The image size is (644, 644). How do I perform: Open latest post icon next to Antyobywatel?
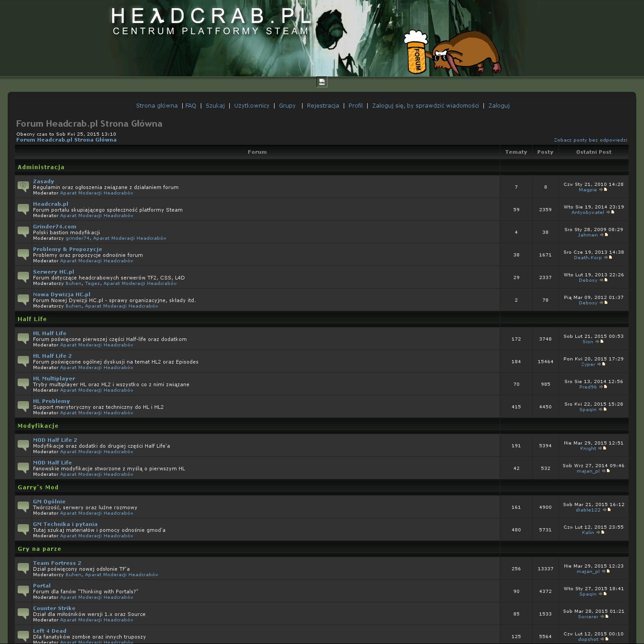coord(611,213)
